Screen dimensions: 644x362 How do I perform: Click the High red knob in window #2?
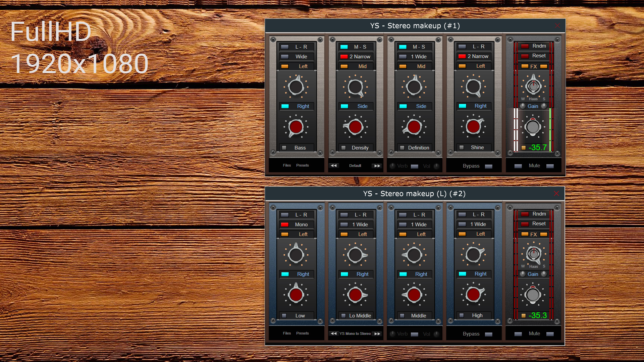(x=473, y=295)
